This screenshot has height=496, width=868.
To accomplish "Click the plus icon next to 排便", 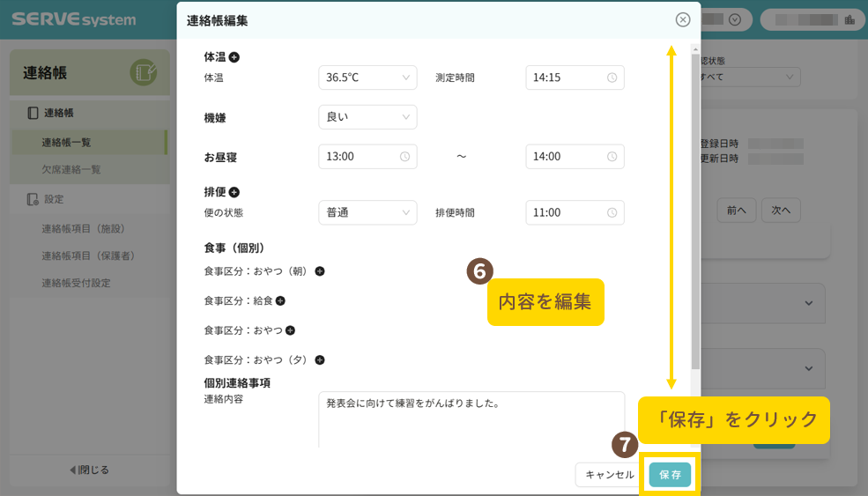I will point(234,192).
